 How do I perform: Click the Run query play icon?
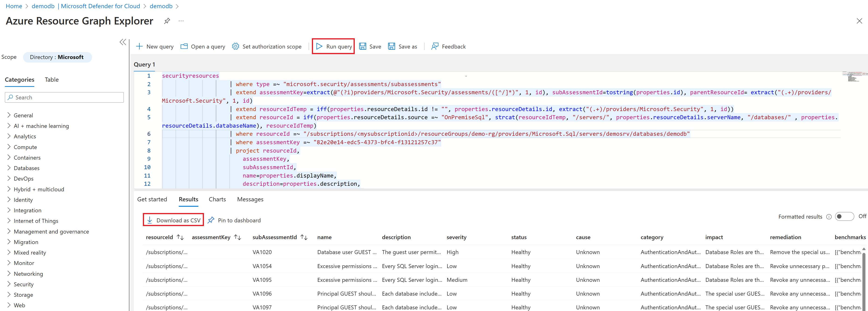click(319, 46)
